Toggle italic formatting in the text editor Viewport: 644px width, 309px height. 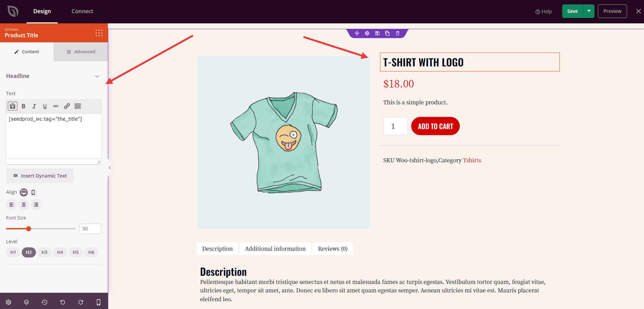pyautogui.click(x=34, y=106)
